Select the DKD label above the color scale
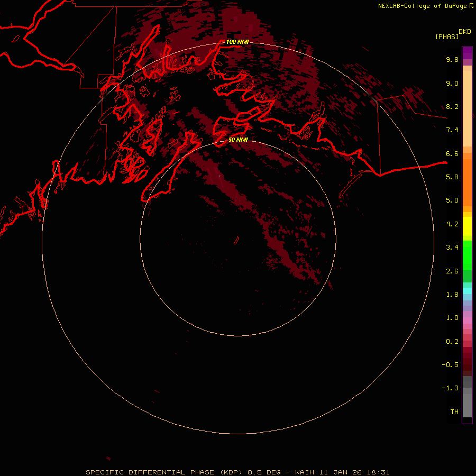Viewport: 476px width, 476px height. pyautogui.click(x=465, y=32)
